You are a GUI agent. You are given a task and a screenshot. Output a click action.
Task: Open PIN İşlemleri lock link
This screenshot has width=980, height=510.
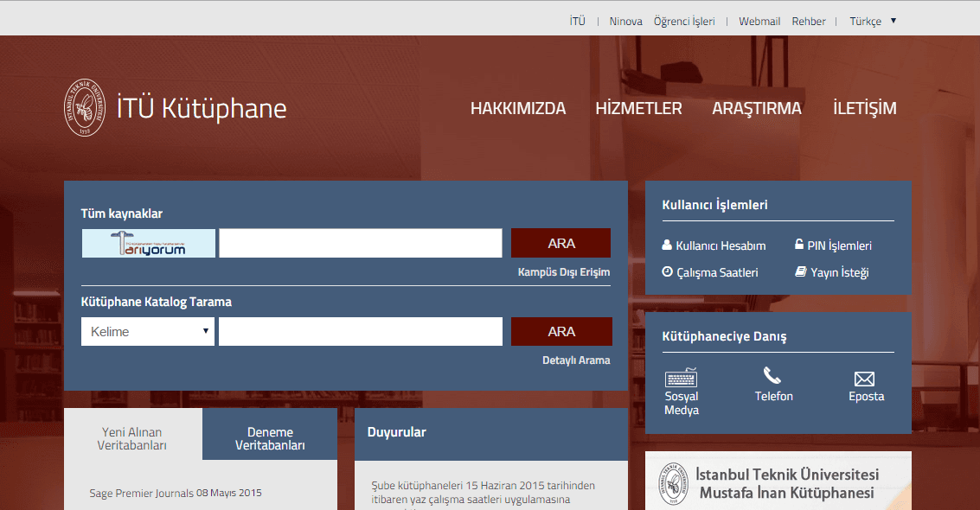point(833,245)
